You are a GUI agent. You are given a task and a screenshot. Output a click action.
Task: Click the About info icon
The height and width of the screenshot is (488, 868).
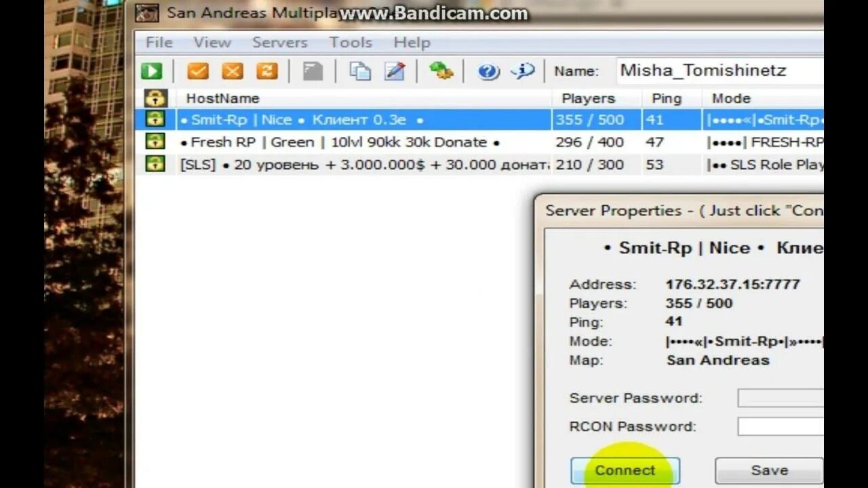(523, 71)
